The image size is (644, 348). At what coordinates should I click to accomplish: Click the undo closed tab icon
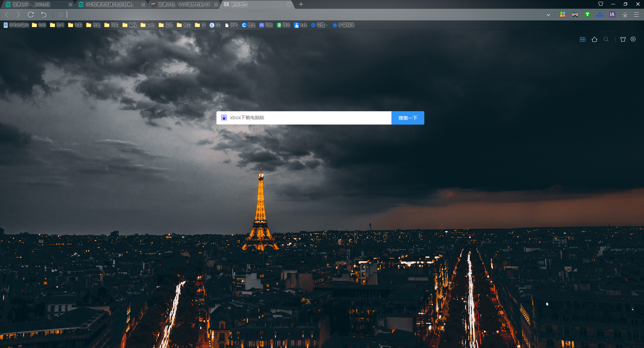44,15
